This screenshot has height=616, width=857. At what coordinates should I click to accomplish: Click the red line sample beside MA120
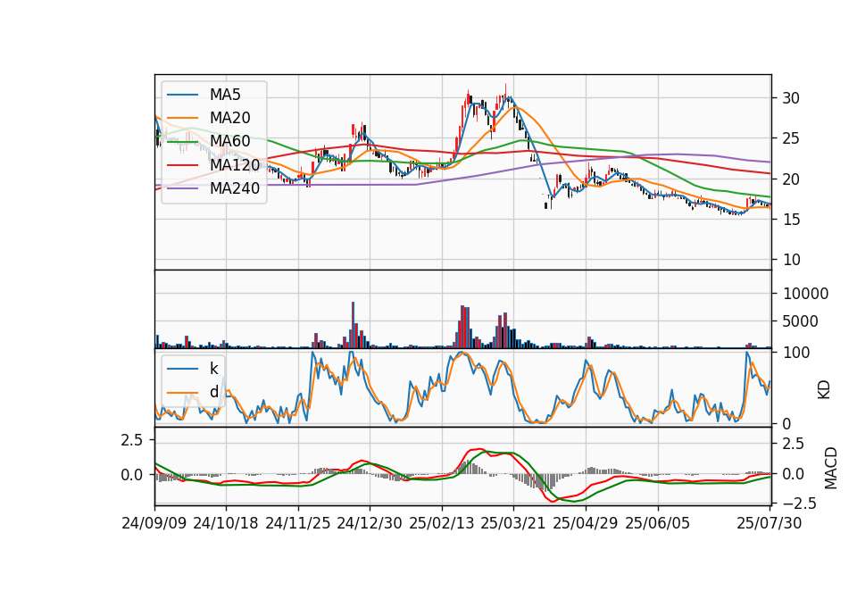pos(182,164)
